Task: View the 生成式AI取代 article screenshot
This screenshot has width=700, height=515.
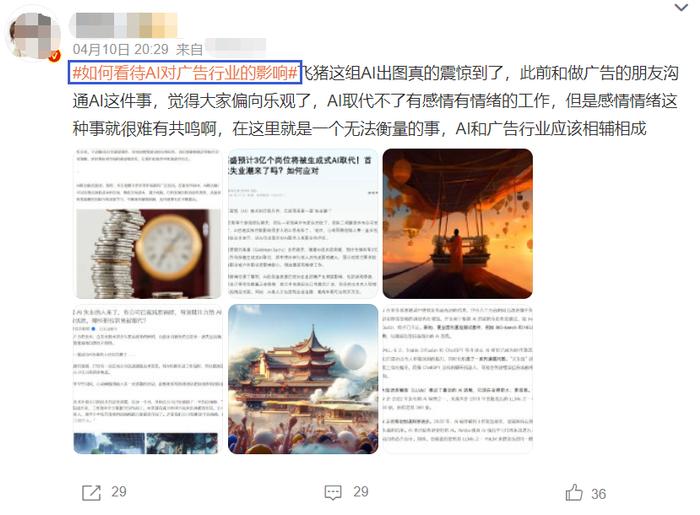Action: 303,224
